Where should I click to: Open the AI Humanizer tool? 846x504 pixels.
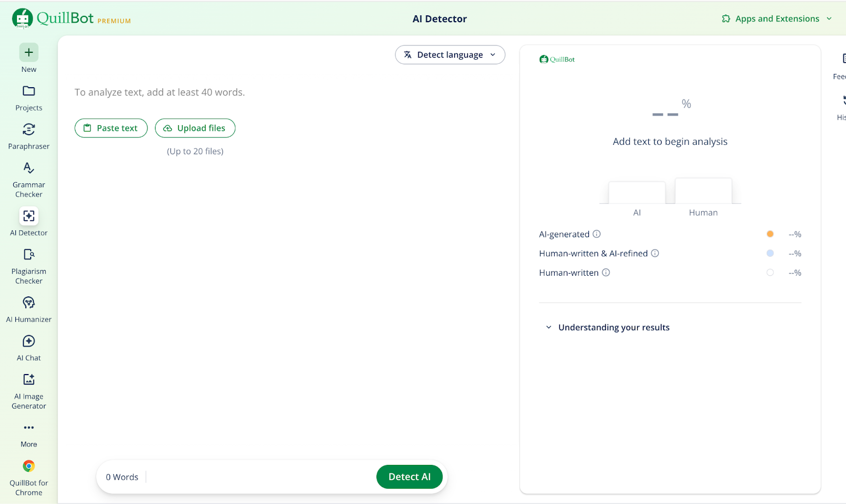29,303
